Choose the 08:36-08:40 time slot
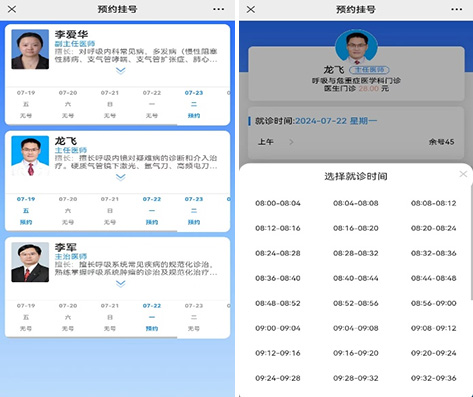This screenshot has height=397, width=473. (278, 278)
